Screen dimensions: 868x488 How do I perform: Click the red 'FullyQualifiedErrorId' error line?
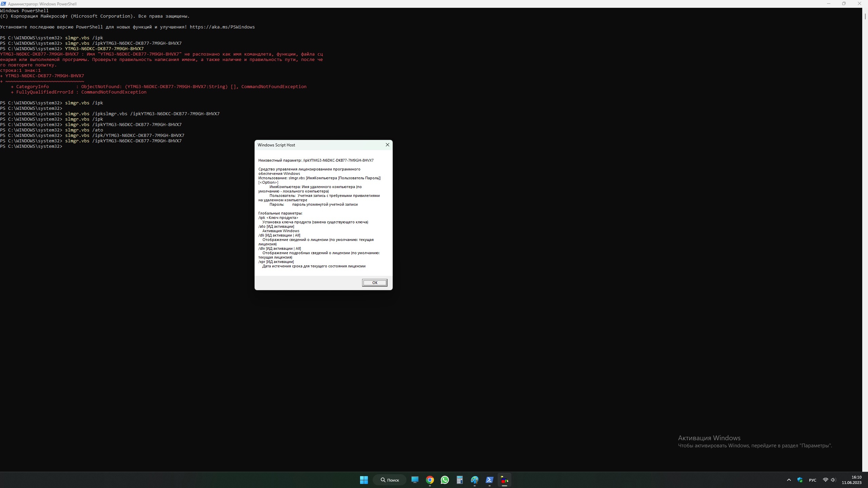[79, 92]
